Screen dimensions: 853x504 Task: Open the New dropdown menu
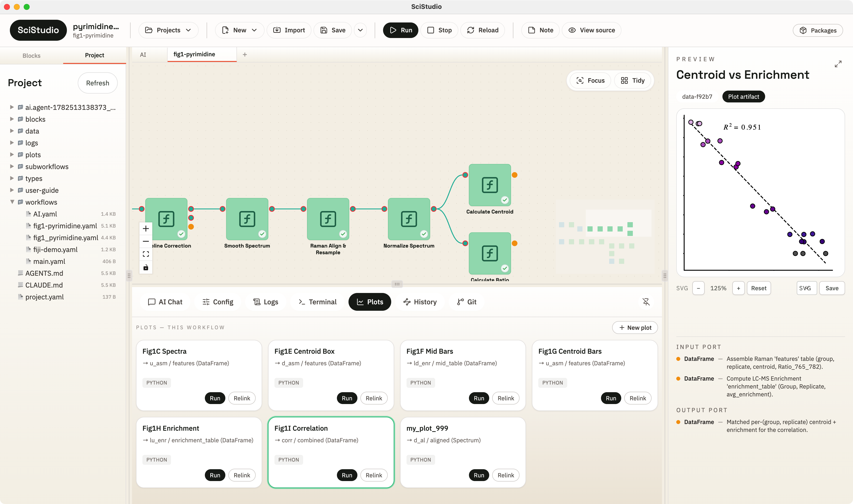tap(240, 30)
